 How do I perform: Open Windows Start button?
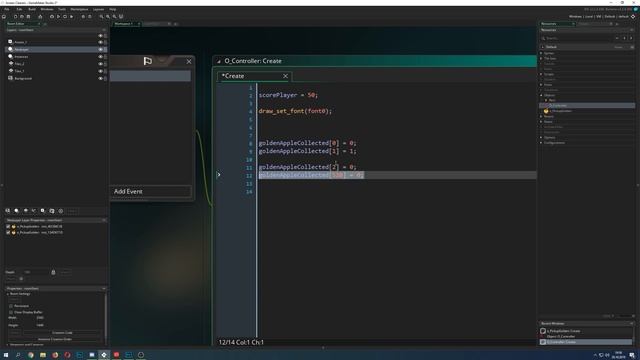(x=6, y=355)
